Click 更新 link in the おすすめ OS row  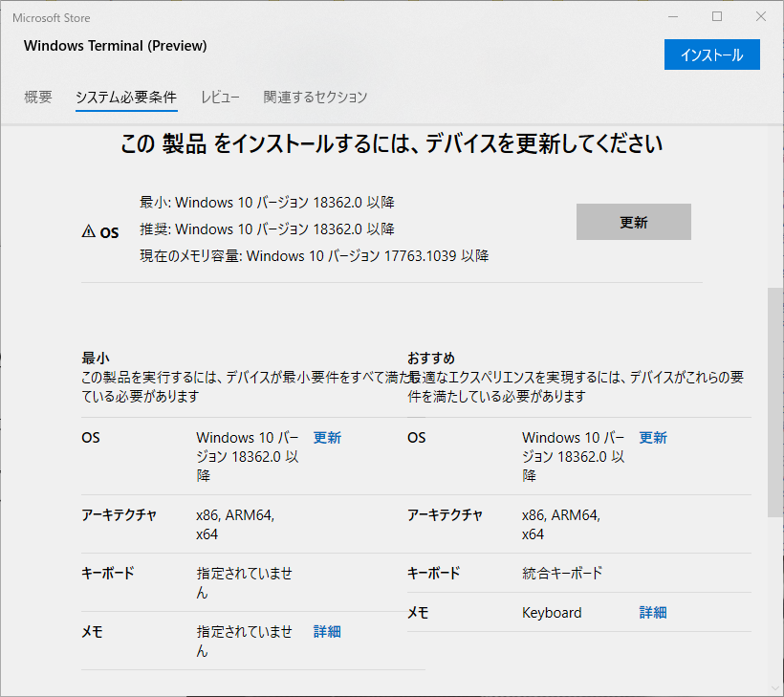653,438
